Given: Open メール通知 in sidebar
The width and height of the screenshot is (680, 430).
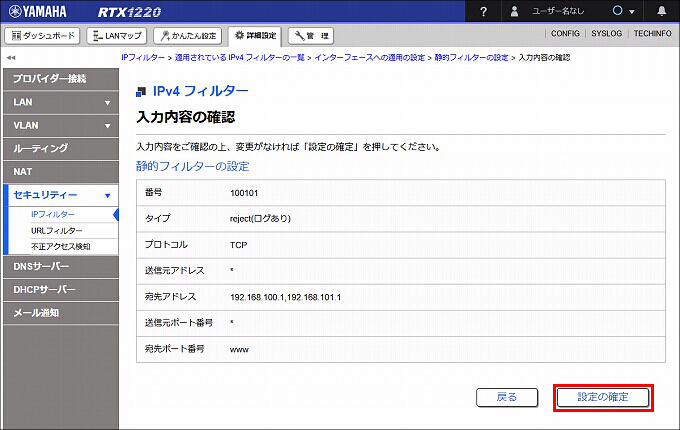Looking at the screenshot, I should coord(61,313).
